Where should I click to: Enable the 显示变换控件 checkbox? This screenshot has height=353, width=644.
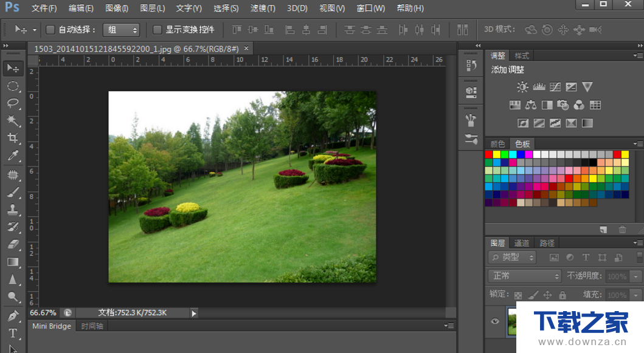click(157, 30)
